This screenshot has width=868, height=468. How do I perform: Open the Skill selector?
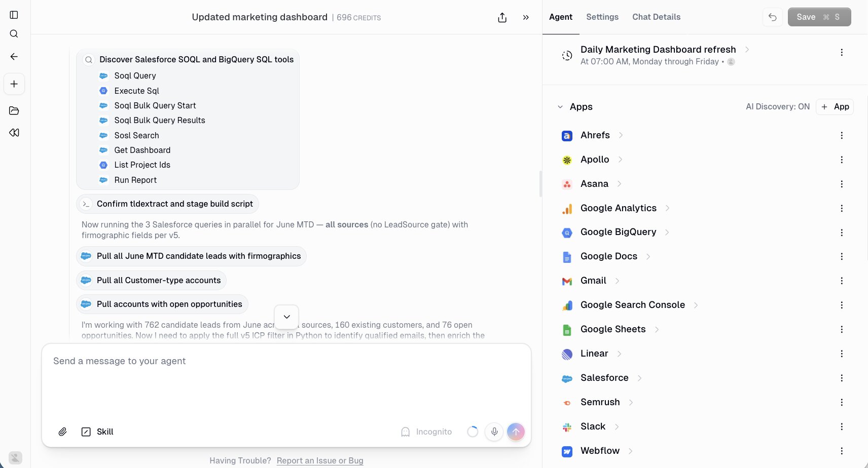click(x=97, y=432)
